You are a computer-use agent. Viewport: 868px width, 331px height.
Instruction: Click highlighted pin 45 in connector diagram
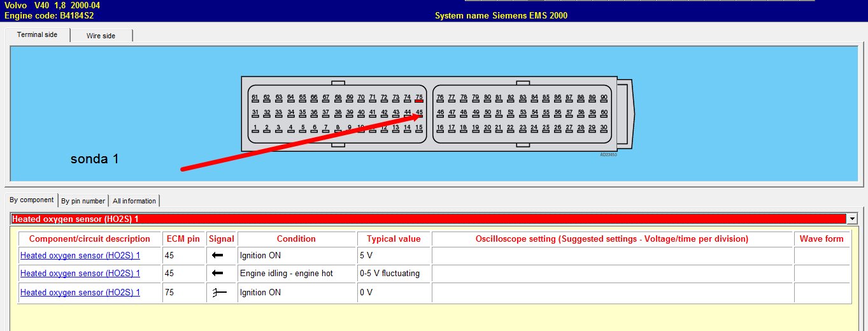418,114
